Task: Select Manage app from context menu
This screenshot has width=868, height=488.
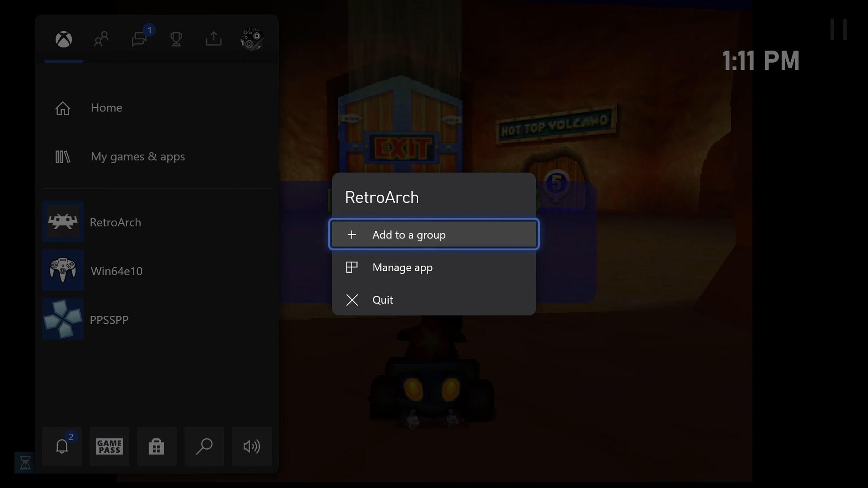Action: pos(402,267)
